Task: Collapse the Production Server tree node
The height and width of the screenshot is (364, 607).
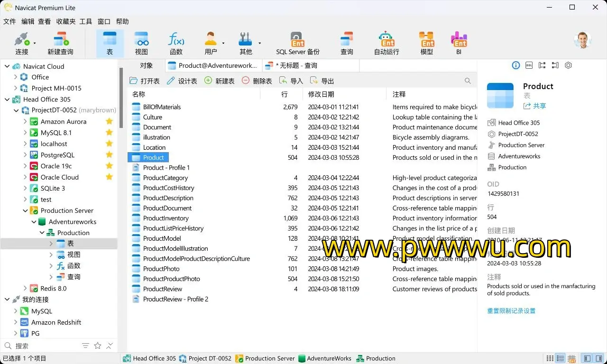Action: [26, 210]
